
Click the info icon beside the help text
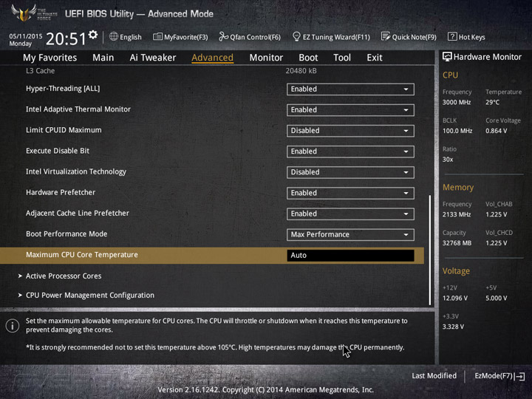(x=13, y=326)
